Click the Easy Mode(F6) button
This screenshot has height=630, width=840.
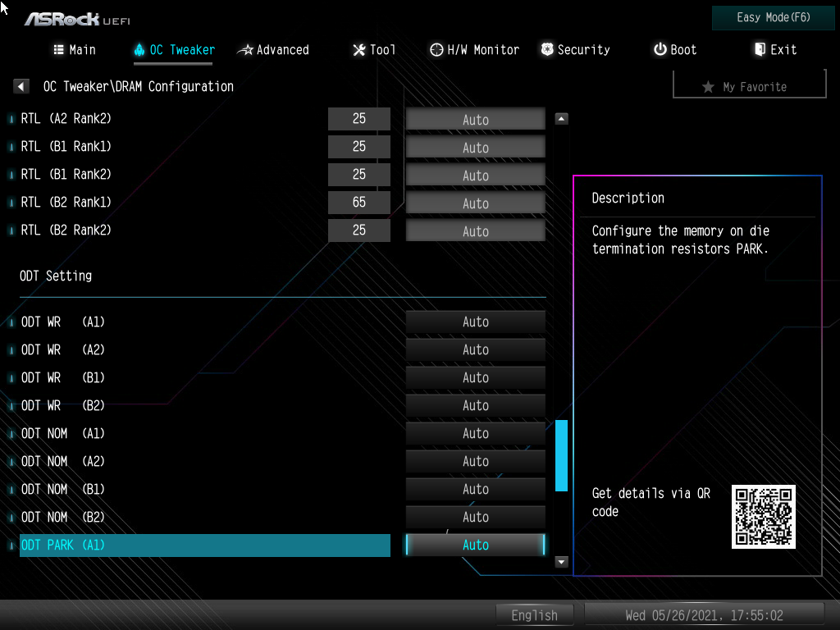click(x=772, y=17)
